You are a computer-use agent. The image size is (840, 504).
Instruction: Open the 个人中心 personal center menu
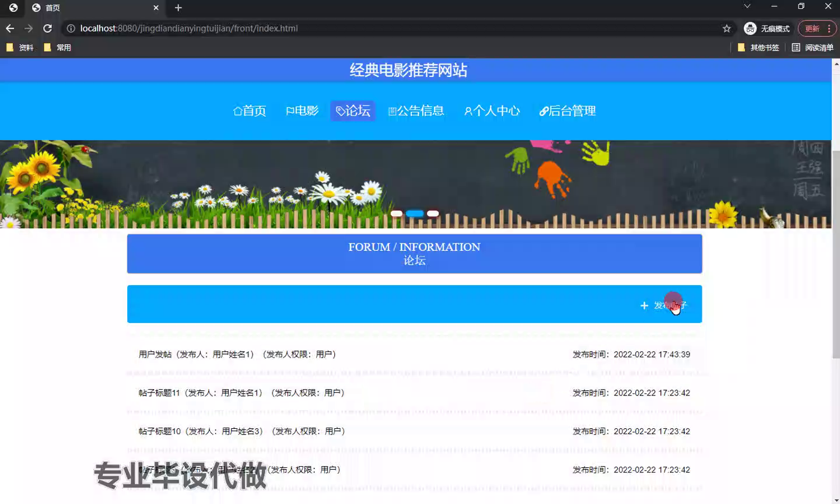[492, 111]
